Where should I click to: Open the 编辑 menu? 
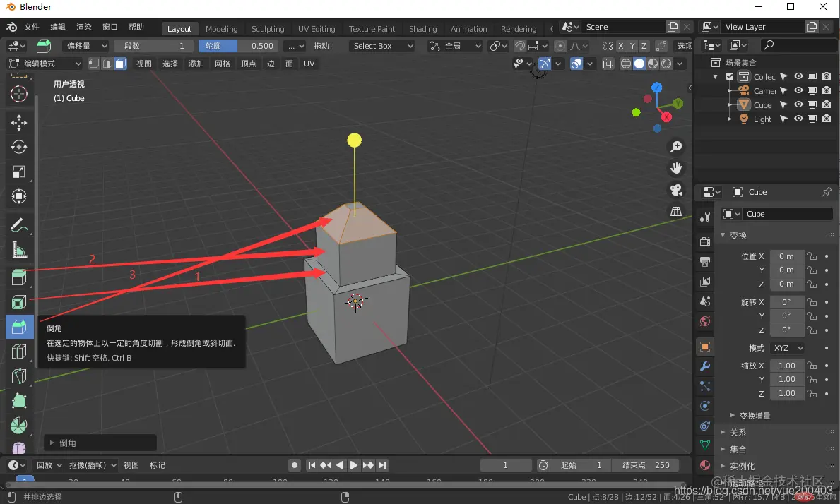click(x=58, y=27)
